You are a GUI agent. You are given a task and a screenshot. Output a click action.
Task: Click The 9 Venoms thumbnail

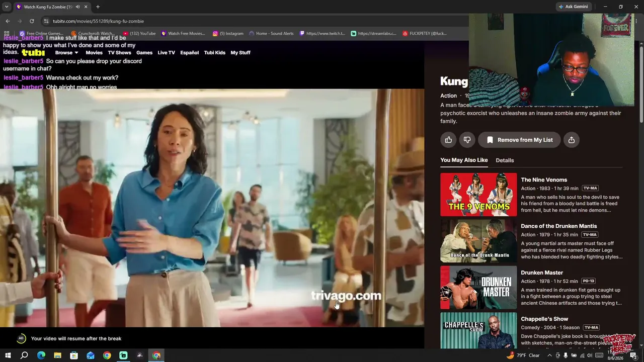pyautogui.click(x=478, y=195)
